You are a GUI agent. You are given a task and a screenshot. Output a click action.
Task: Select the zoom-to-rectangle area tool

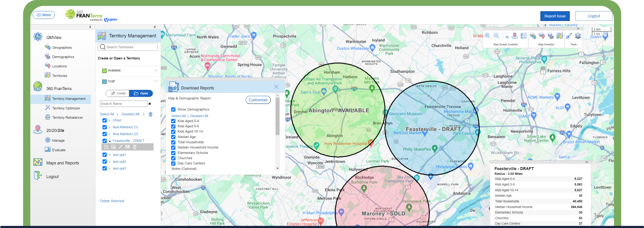[x=505, y=36]
